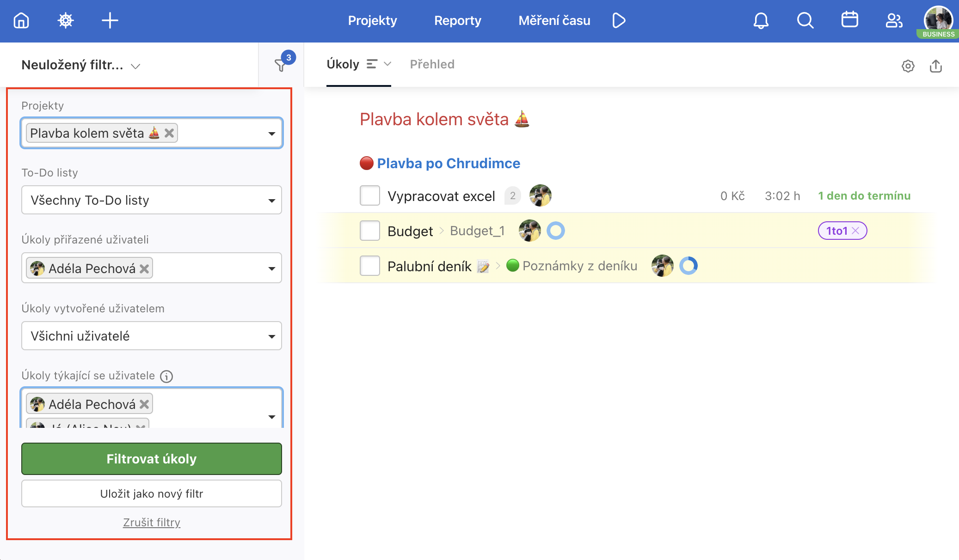This screenshot has width=959, height=560.
Task: Open the Budget task
Action: [x=410, y=231]
